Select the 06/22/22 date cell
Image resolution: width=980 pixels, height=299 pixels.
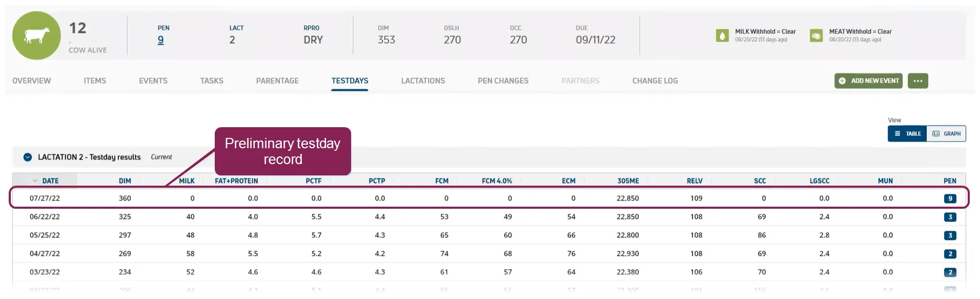(45, 216)
